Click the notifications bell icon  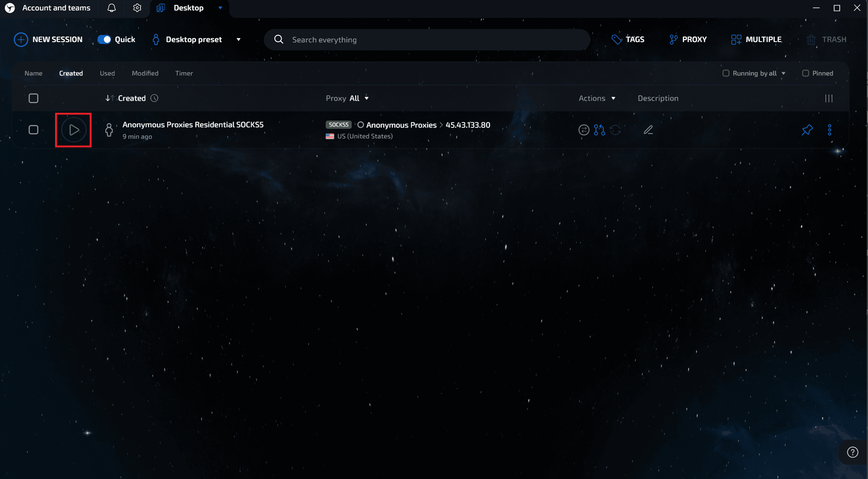click(x=111, y=8)
